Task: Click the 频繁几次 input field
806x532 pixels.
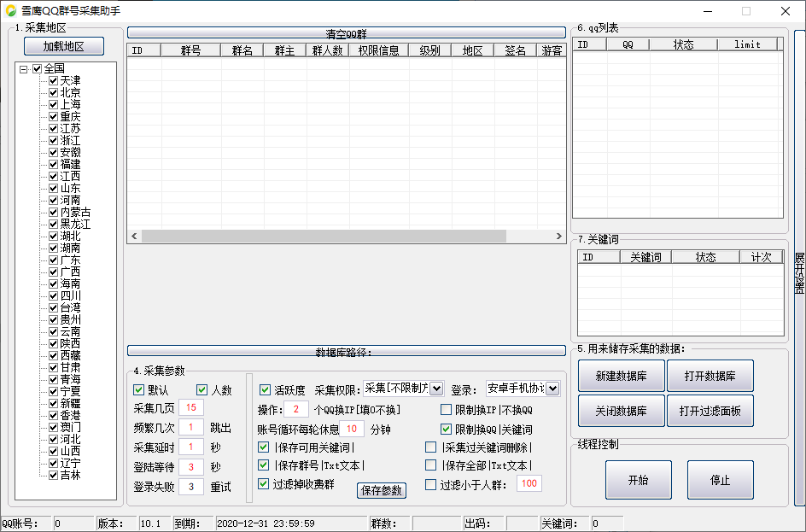Action: coord(191,427)
